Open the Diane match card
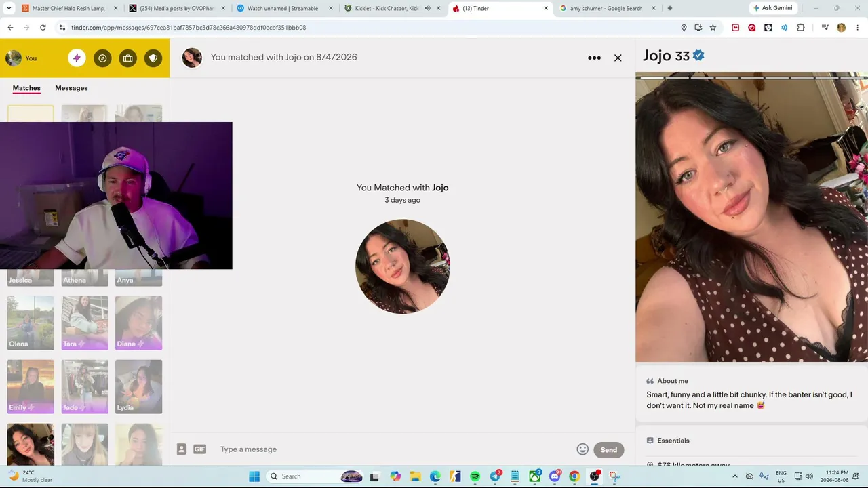868x488 pixels. 138,323
